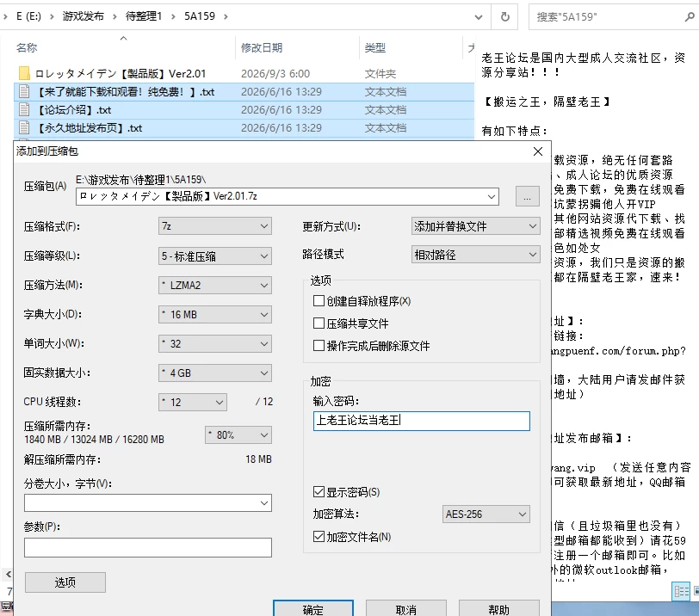Sort by 类型 column header
This screenshot has height=616, width=699.
375,47
